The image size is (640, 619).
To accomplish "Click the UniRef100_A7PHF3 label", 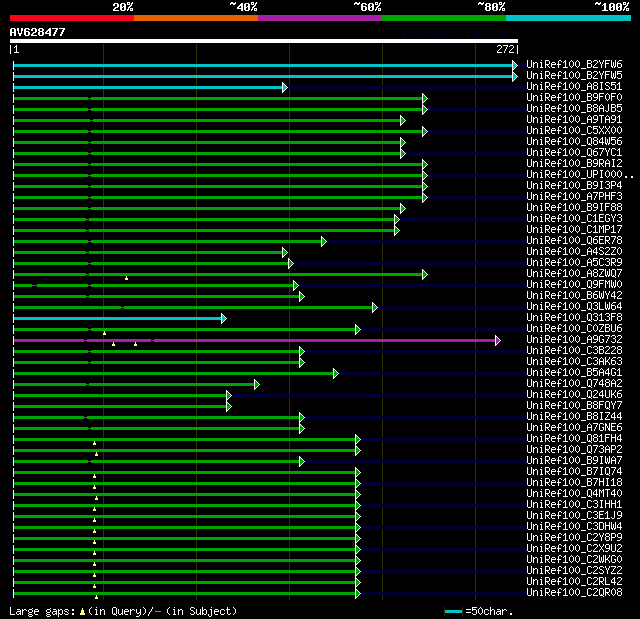I will click(574, 196).
